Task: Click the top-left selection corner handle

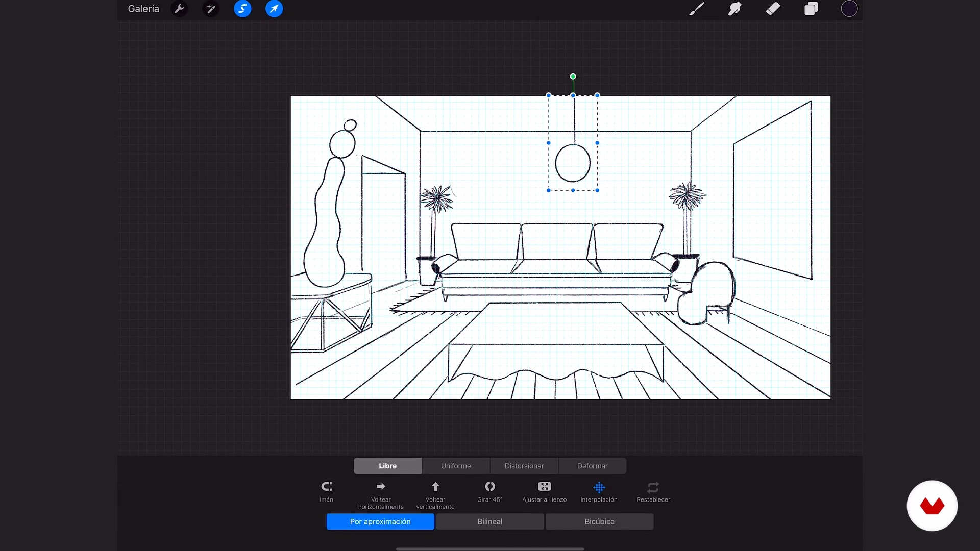Action: click(x=549, y=95)
